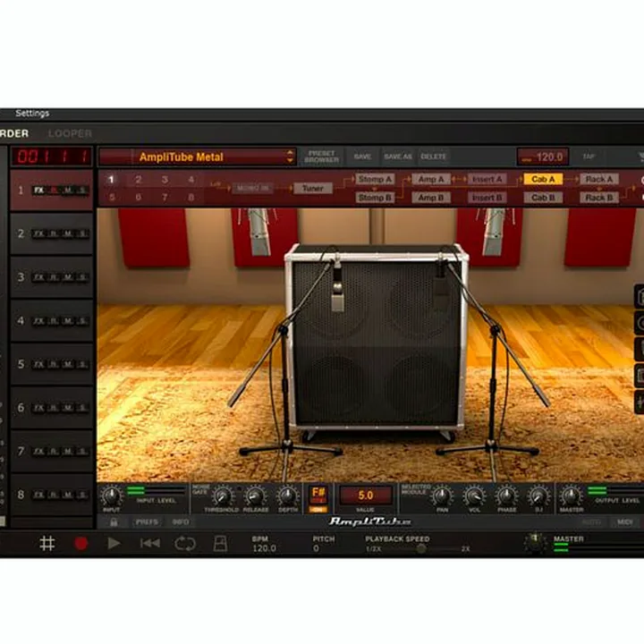644x644 pixels.
Task: Open the Rack A module
Action: tap(598, 179)
